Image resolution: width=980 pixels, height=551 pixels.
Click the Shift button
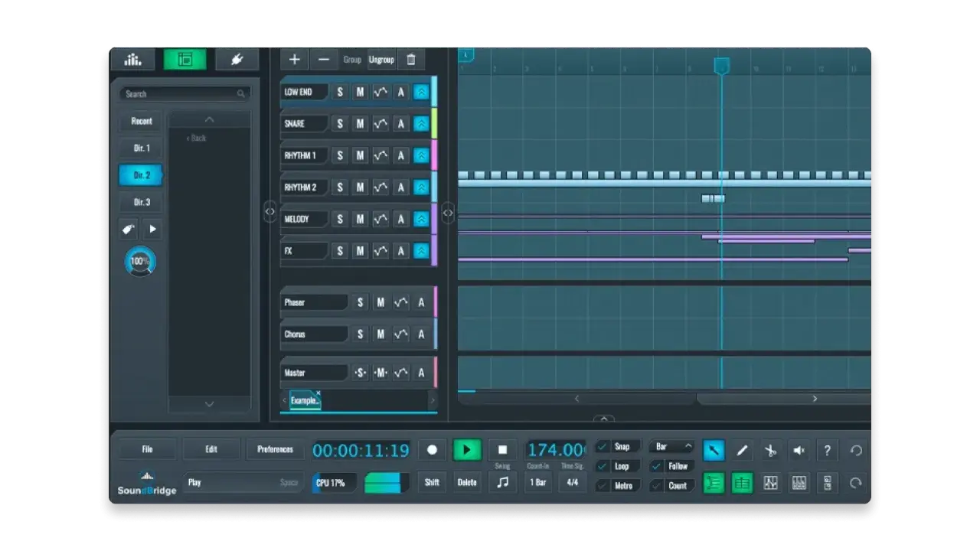coord(432,483)
